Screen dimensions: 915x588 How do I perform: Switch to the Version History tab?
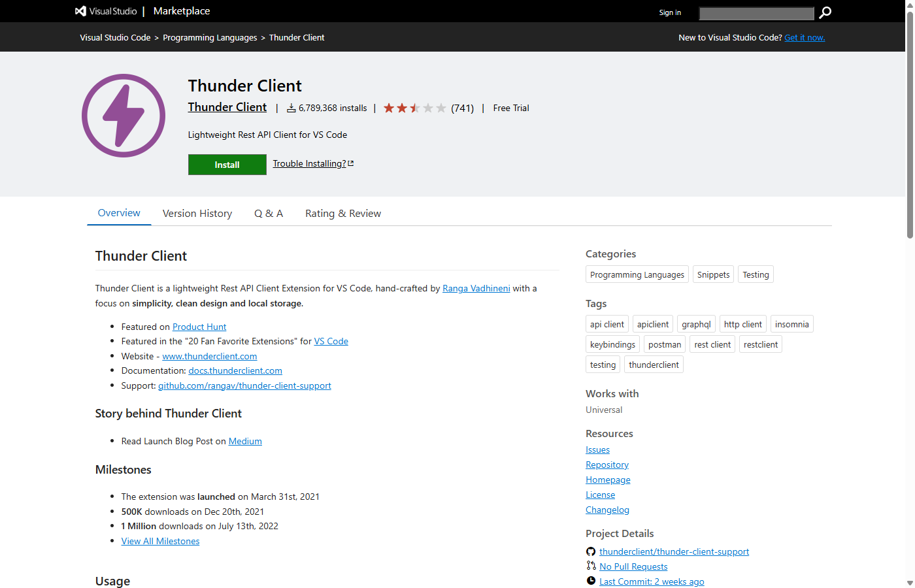(197, 214)
